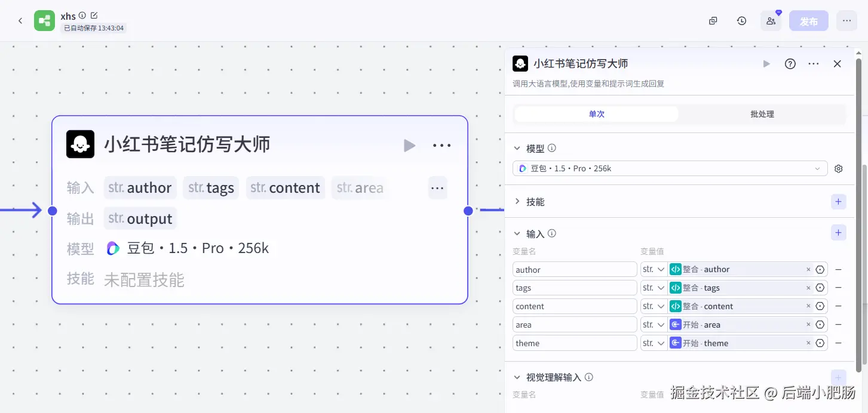Viewport: 868px width, 413px height.
Task: Edit the area variable name field
Action: coord(575,325)
